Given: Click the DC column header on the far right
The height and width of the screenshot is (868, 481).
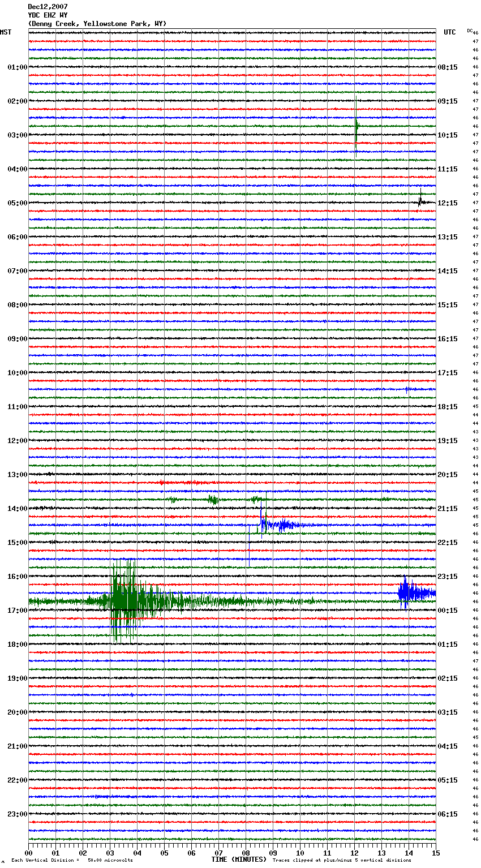Looking at the screenshot, I should [x=470, y=31].
